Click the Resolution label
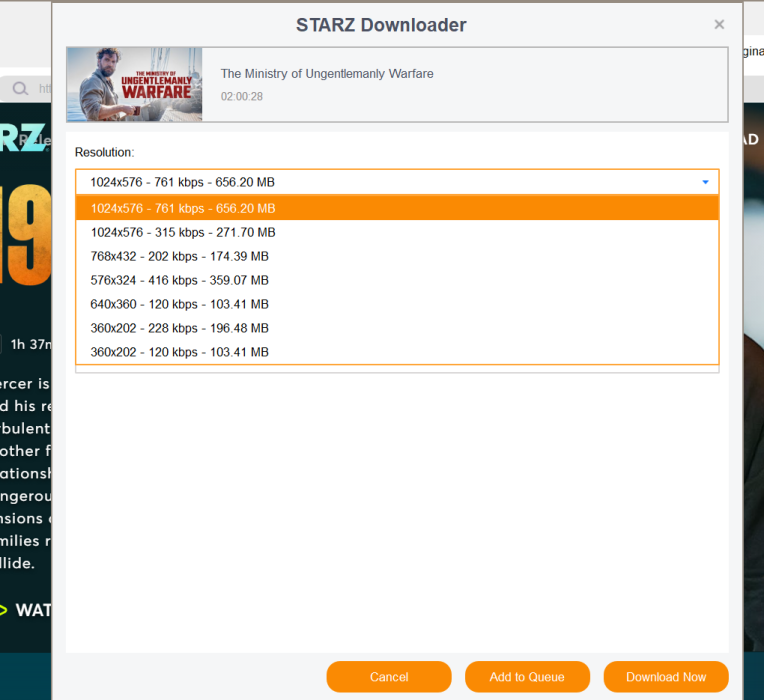The height and width of the screenshot is (700, 764). click(104, 152)
